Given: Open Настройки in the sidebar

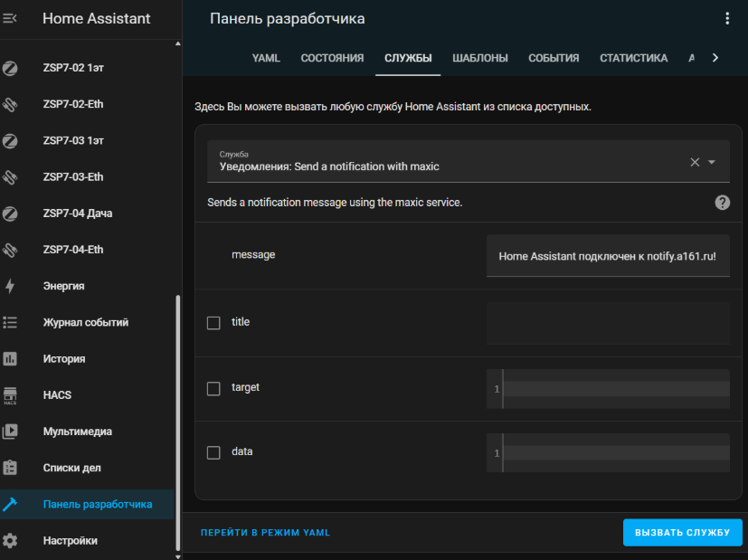Looking at the screenshot, I should 89,540.
